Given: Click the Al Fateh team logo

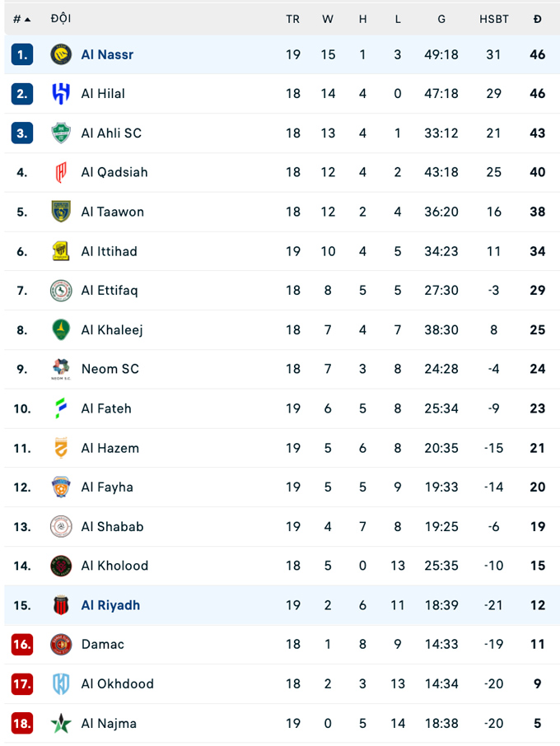Looking at the screenshot, I should (61, 408).
